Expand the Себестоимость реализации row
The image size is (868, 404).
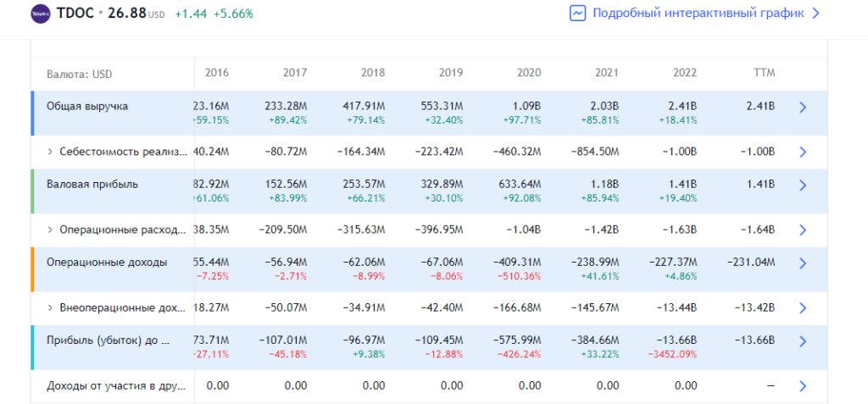50,152
